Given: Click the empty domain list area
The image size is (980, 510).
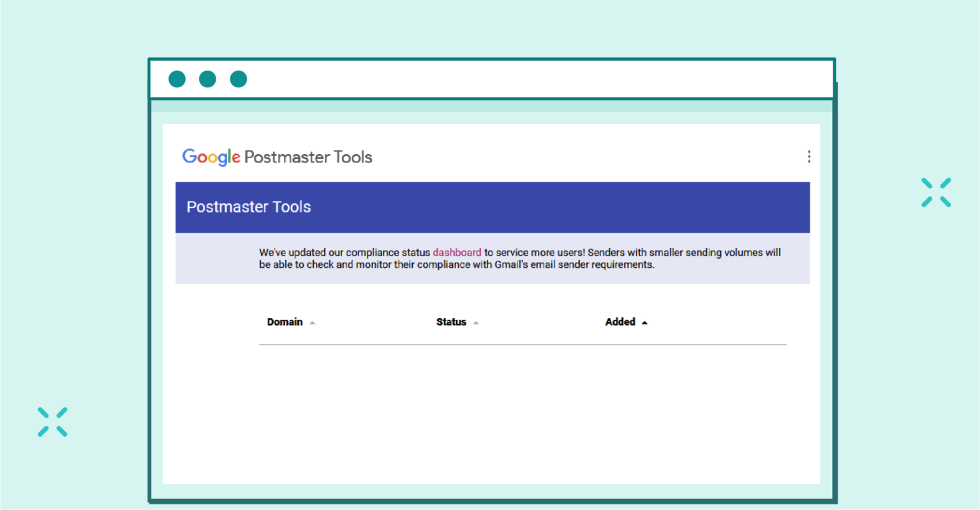Looking at the screenshot, I should 491,408.
